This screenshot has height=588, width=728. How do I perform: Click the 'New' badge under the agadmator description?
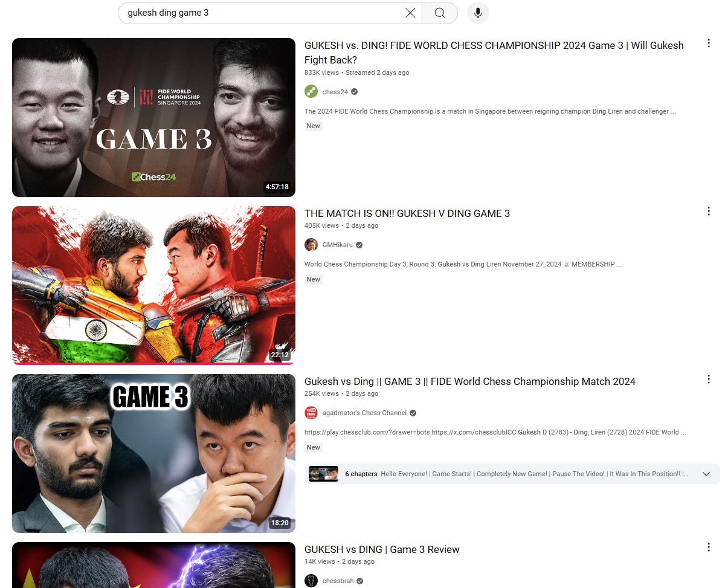pos(314,447)
